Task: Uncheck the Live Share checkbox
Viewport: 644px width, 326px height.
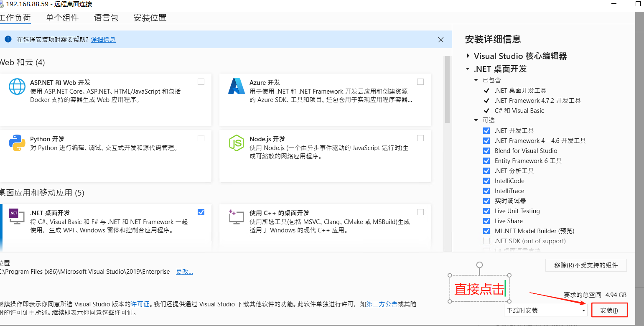Action: point(486,221)
